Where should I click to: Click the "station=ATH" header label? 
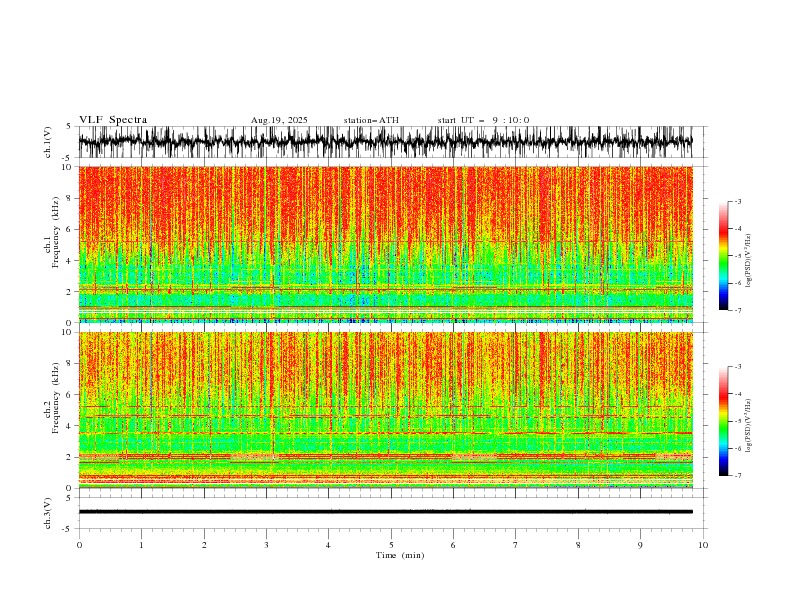coord(371,120)
